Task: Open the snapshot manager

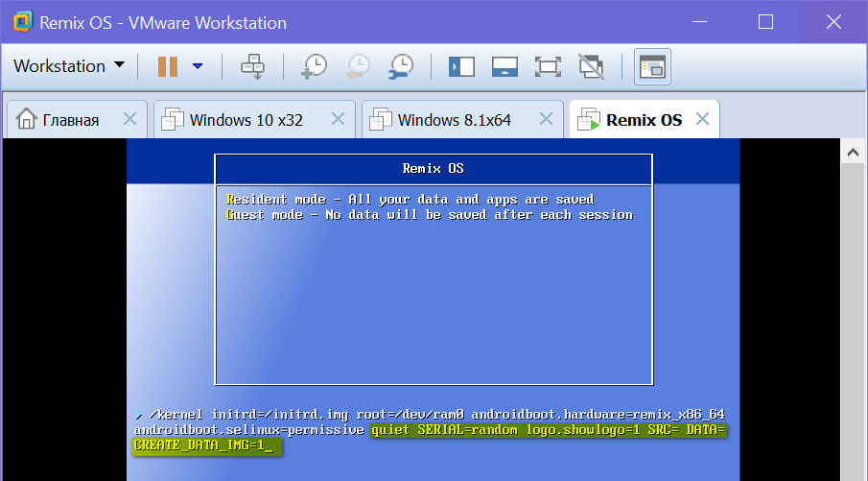Action: point(400,66)
